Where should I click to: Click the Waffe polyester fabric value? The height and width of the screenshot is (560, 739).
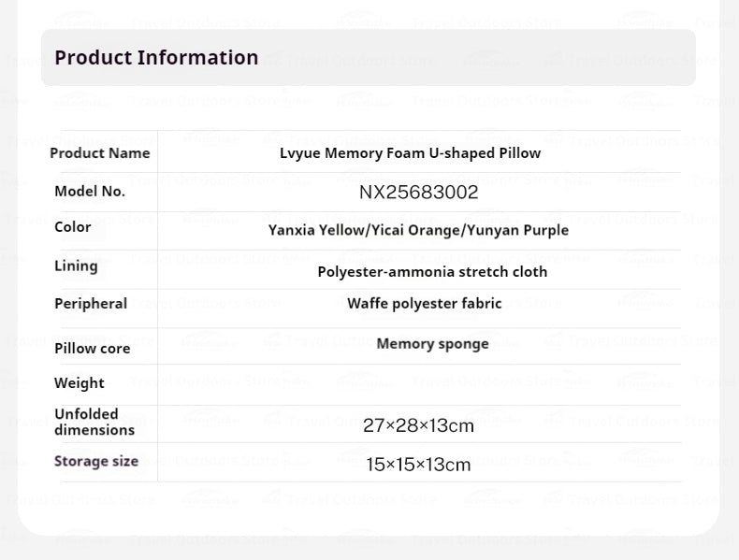coord(424,303)
